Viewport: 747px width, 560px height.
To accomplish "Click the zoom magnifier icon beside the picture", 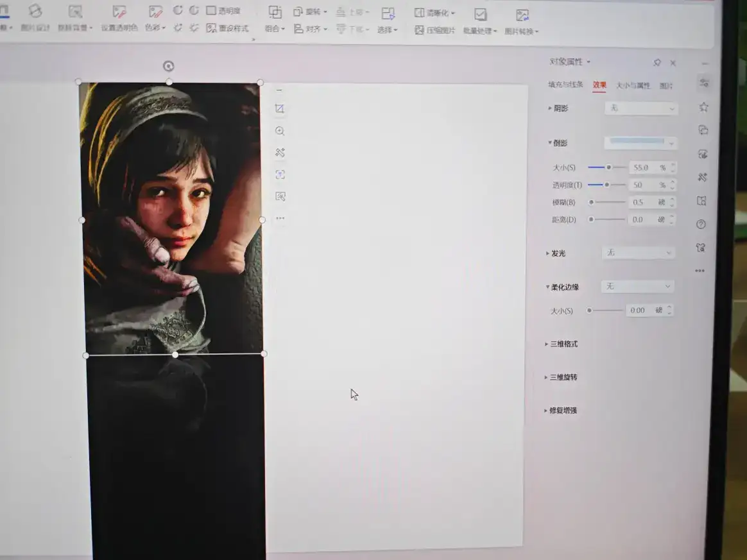I will pyautogui.click(x=280, y=131).
